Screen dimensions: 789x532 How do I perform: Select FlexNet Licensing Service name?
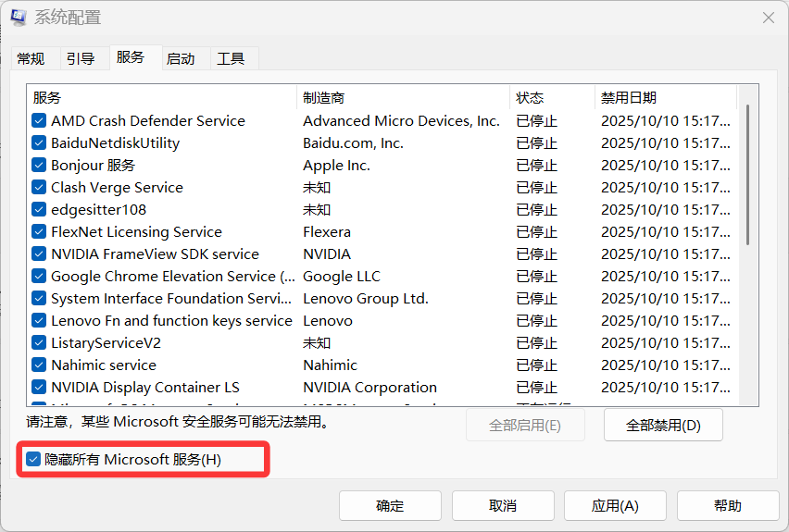click(x=136, y=232)
